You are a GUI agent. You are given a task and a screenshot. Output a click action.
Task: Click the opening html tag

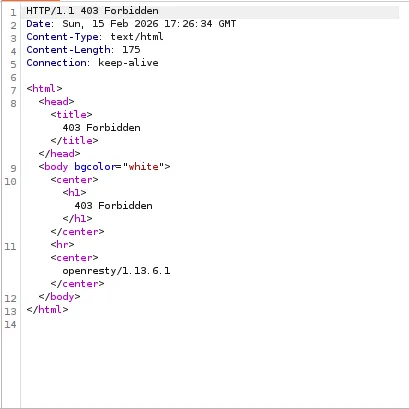click(x=44, y=89)
